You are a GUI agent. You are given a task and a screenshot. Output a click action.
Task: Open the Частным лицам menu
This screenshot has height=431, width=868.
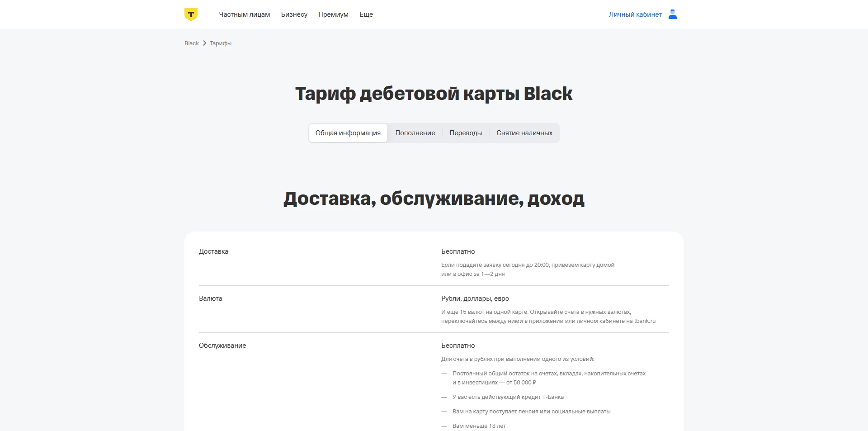pos(245,14)
